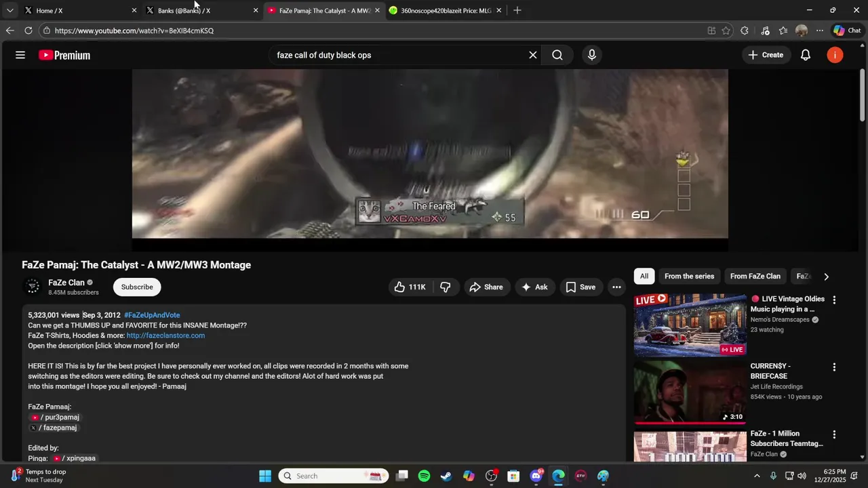
Task: Open FaZe 1 Million Subscribers Teamtage thumbnail
Action: point(690,447)
